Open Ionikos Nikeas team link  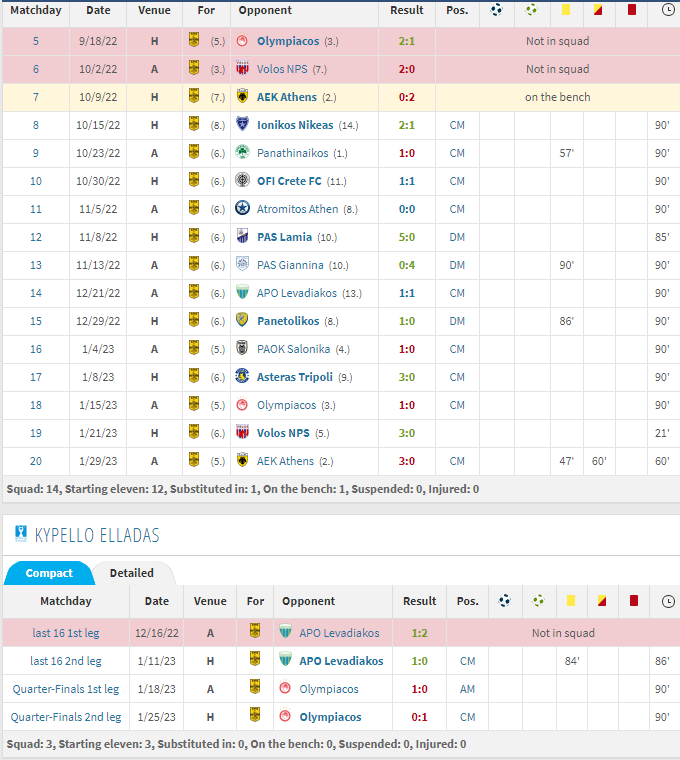(x=295, y=125)
